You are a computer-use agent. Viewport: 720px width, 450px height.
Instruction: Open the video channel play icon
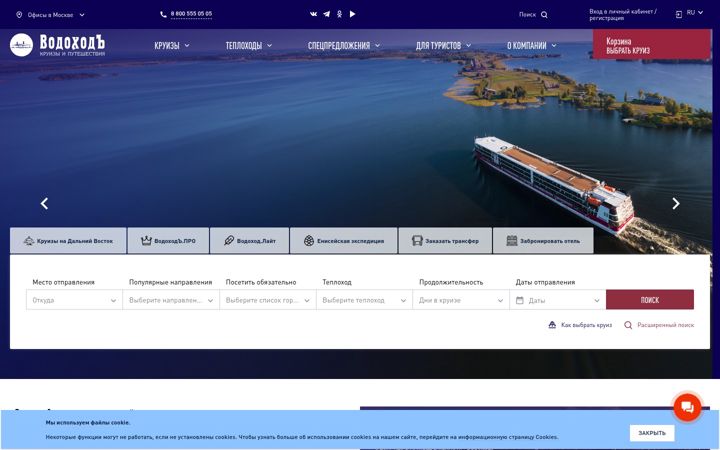pos(352,14)
